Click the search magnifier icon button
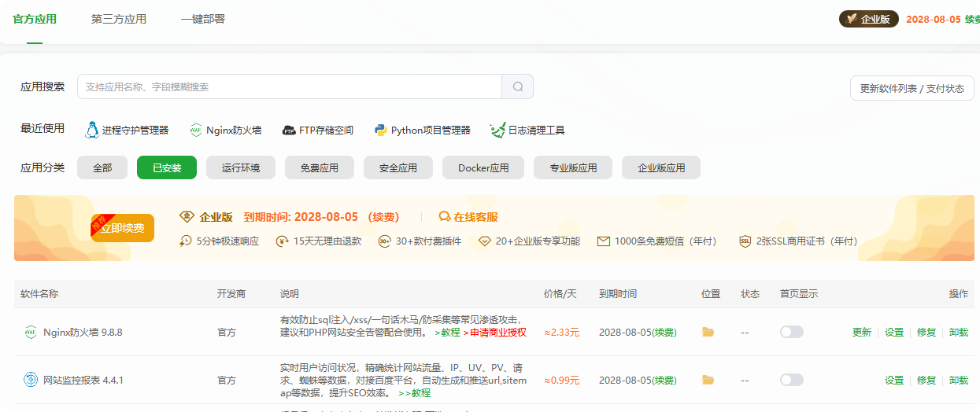Image resolution: width=980 pixels, height=412 pixels. click(x=518, y=86)
